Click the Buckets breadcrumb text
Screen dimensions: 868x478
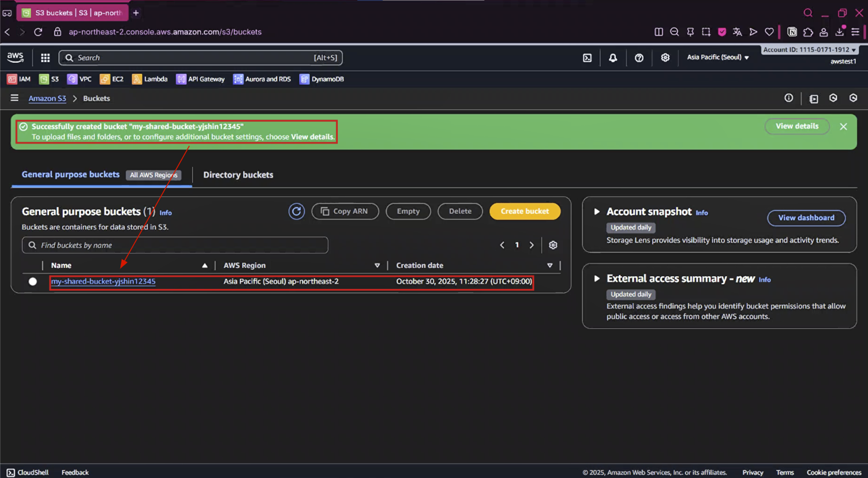pos(96,99)
